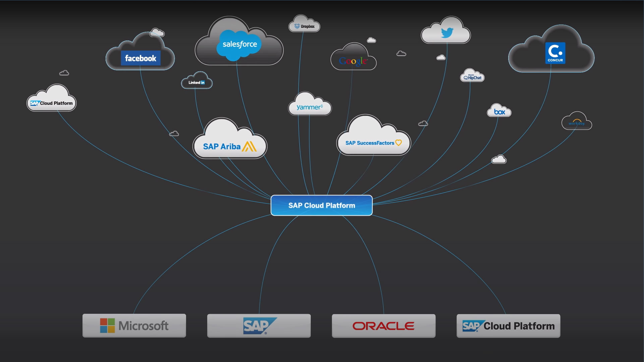Click the SAP Cloud Platform tile at bottom right
This screenshot has height=362, width=644.
tap(508, 325)
